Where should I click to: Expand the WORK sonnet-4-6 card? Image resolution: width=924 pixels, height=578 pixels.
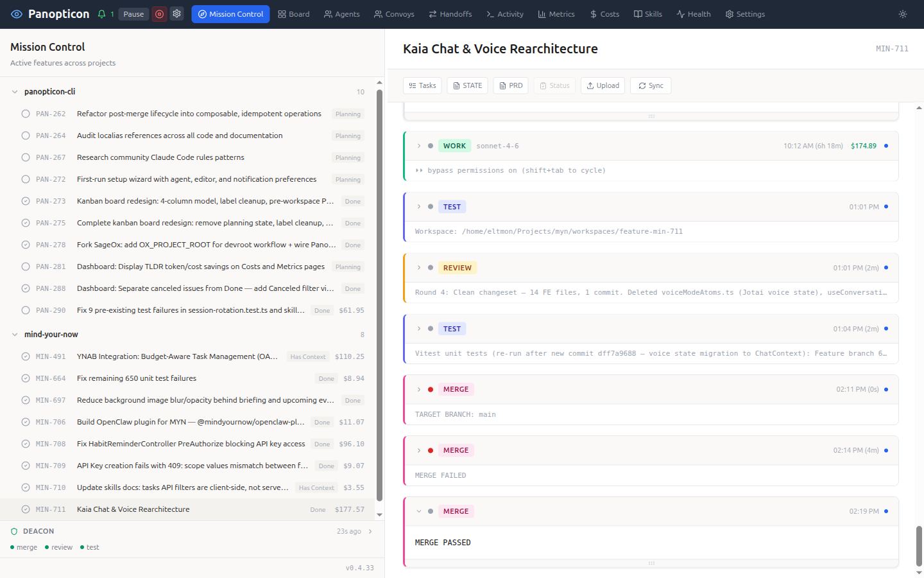419,146
